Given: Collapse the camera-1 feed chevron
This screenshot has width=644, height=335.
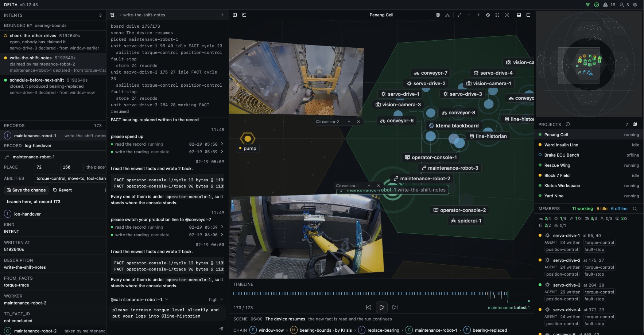Looking at the screenshot, I should [369, 186].
